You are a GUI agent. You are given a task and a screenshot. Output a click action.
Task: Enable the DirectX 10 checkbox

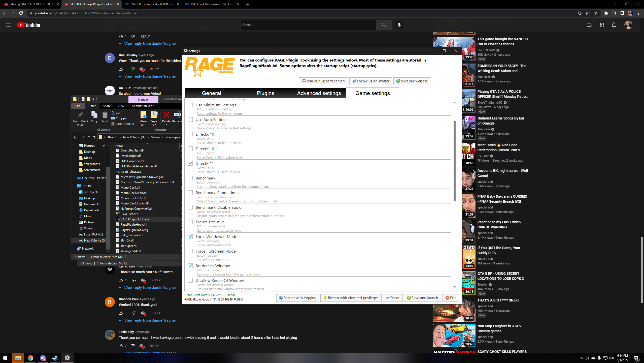(x=190, y=134)
